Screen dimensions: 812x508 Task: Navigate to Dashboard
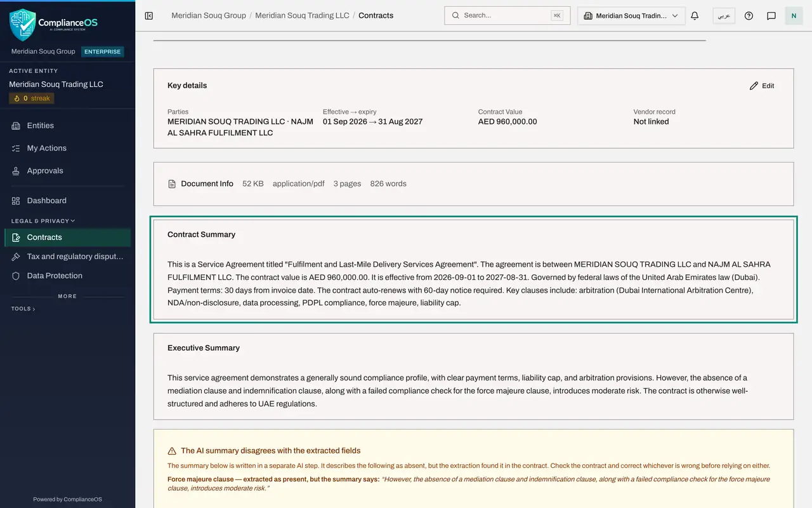click(x=67, y=201)
